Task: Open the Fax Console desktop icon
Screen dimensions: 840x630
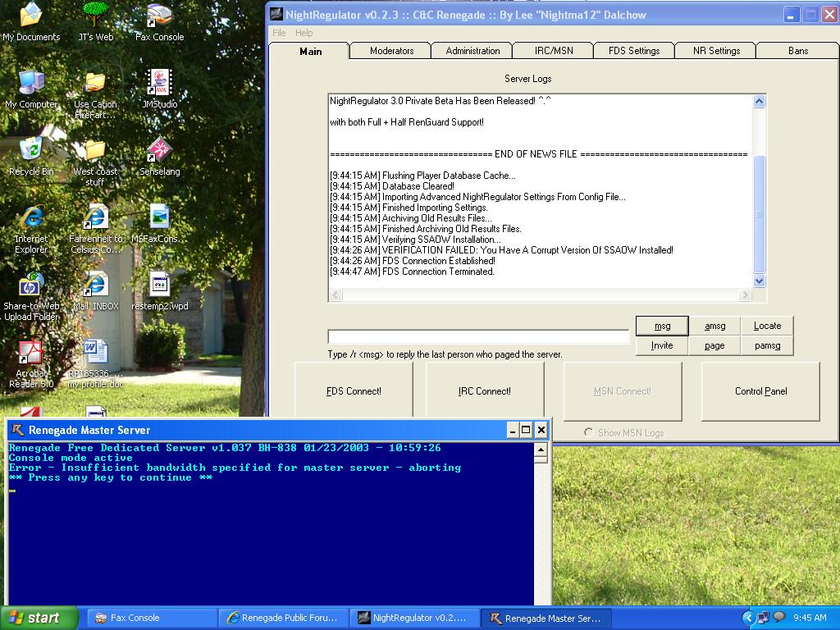Action: click(159, 16)
